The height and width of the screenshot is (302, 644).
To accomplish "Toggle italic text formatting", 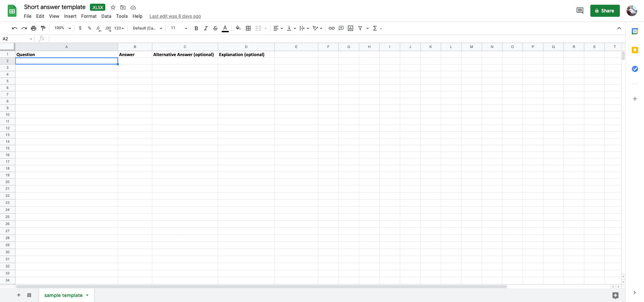I will (x=206, y=28).
